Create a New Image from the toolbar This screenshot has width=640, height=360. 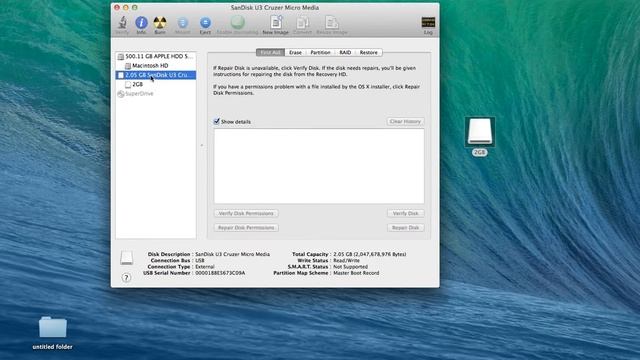pos(276,24)
